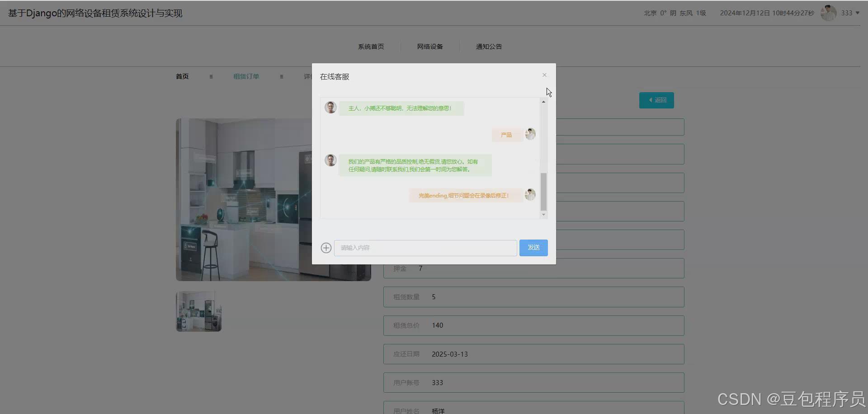Click the kitchen product thumbnail image
This screenshot has height=414, width=868.
pyautogui.click(x=198, y=311)
